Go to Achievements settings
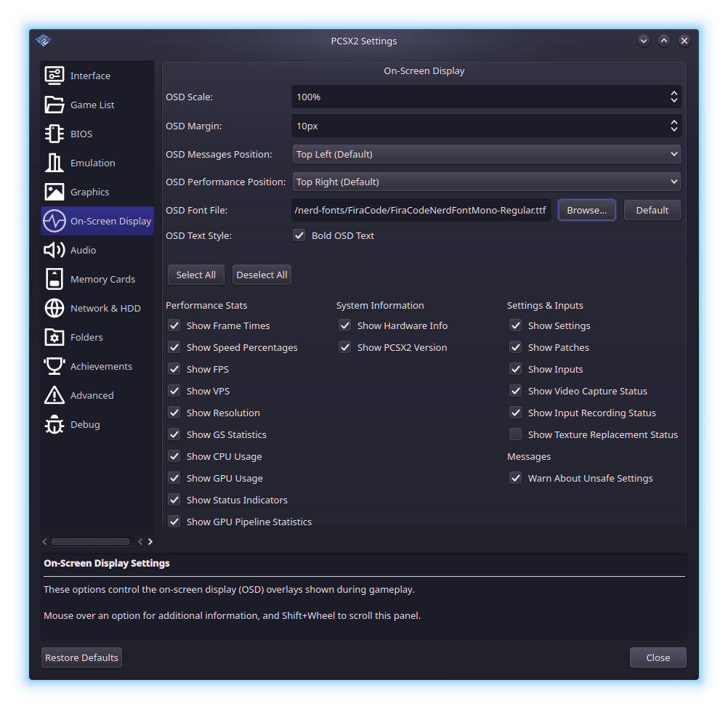The width and height of the screenshot is (728, 709). point(97,366)
